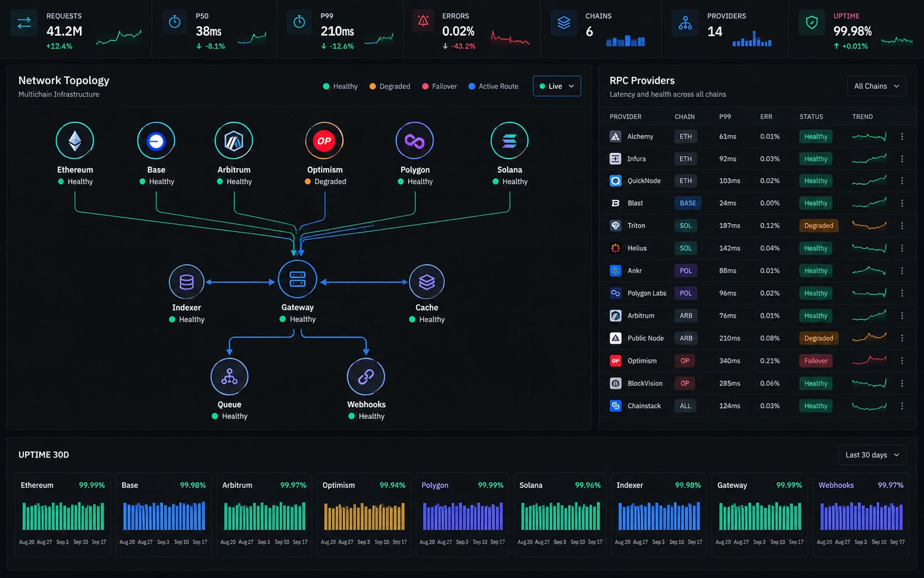Click the Failover status badge for Optimism
924x578 pixels.
tap(816, 361)
